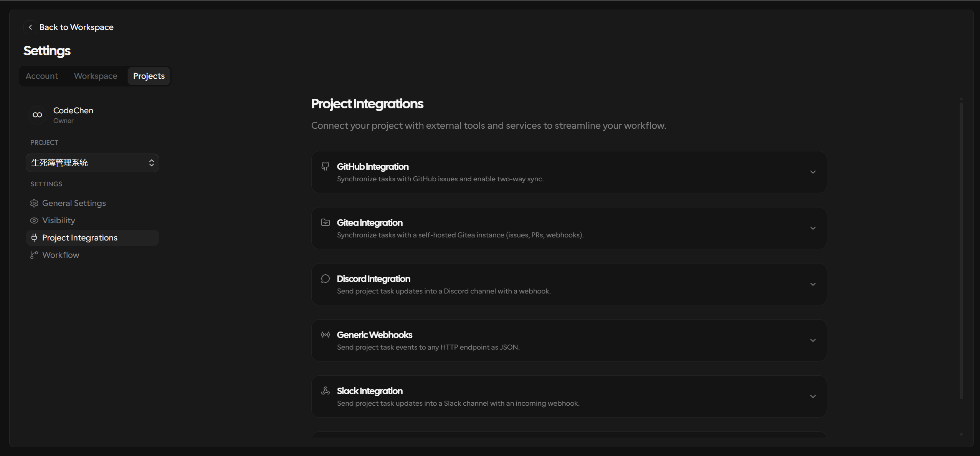This screenshot has height=456, width=980.
Task: Expand the Slack Integration chevron
Action: click(x=813, y=396)
